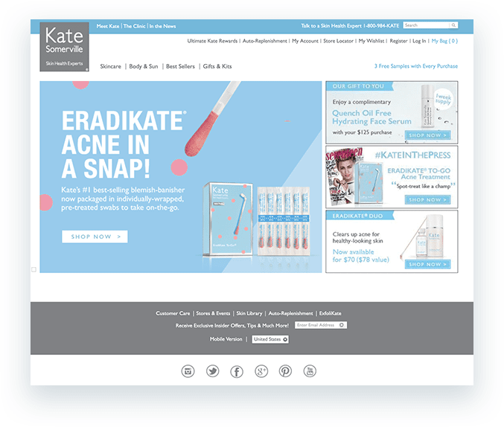Open the Instagram social icon
The image size is (504, 427).
188,371
